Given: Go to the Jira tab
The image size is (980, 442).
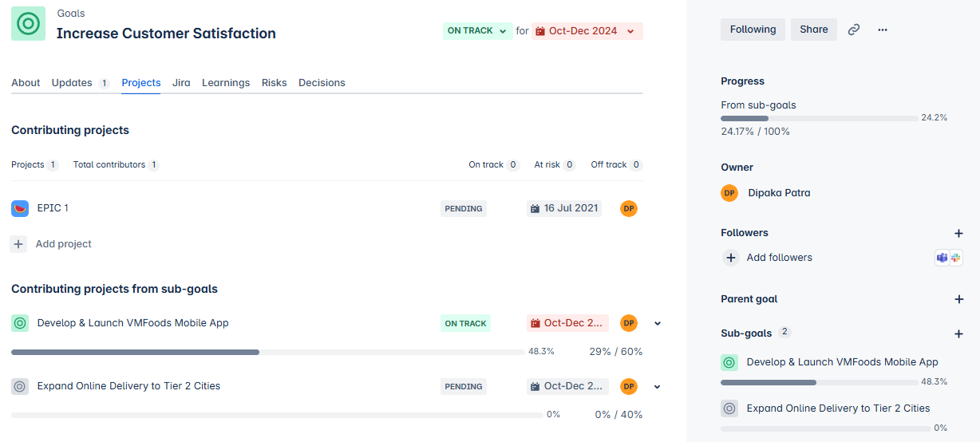Looking at the screenshot, I should [x=181, y=83].
